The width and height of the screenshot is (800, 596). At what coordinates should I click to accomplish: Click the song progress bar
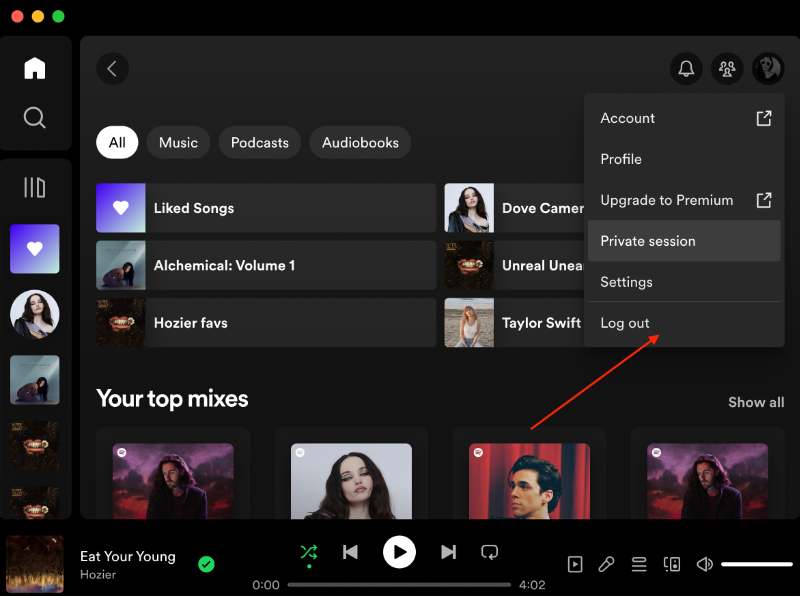pyautogui.click(x=399, y=585)
